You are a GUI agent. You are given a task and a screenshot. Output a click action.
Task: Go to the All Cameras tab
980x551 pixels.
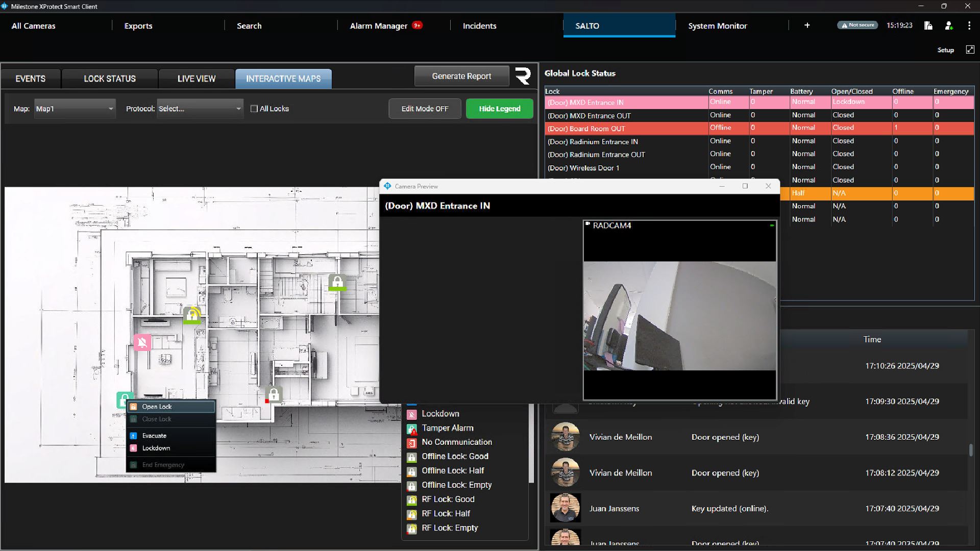(34, 26)
